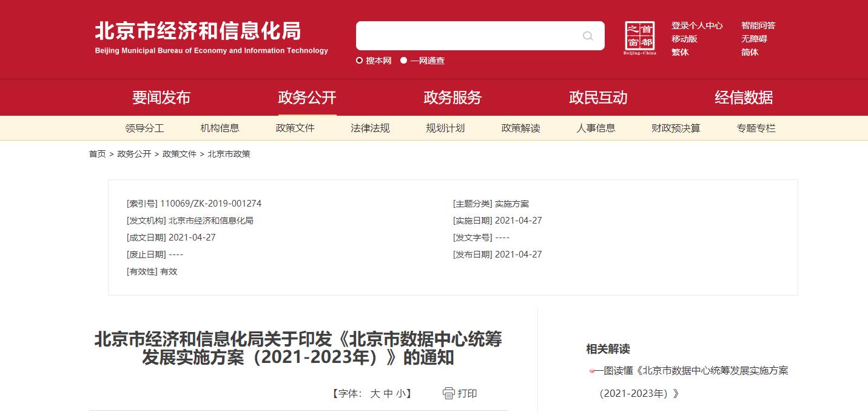868x412 pixels.
Task: Click the 政务公开 breadcrumb link
Action: [134, 154]
